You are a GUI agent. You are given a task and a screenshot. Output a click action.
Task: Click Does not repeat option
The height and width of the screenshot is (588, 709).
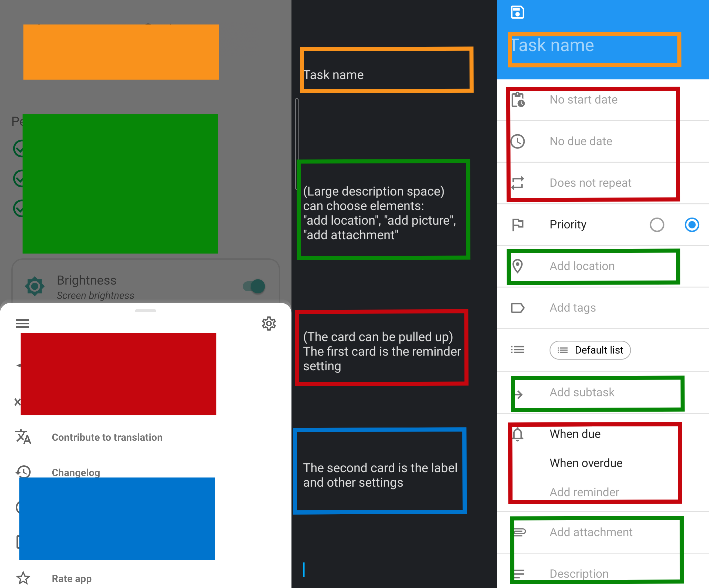[x=591, y=183]
